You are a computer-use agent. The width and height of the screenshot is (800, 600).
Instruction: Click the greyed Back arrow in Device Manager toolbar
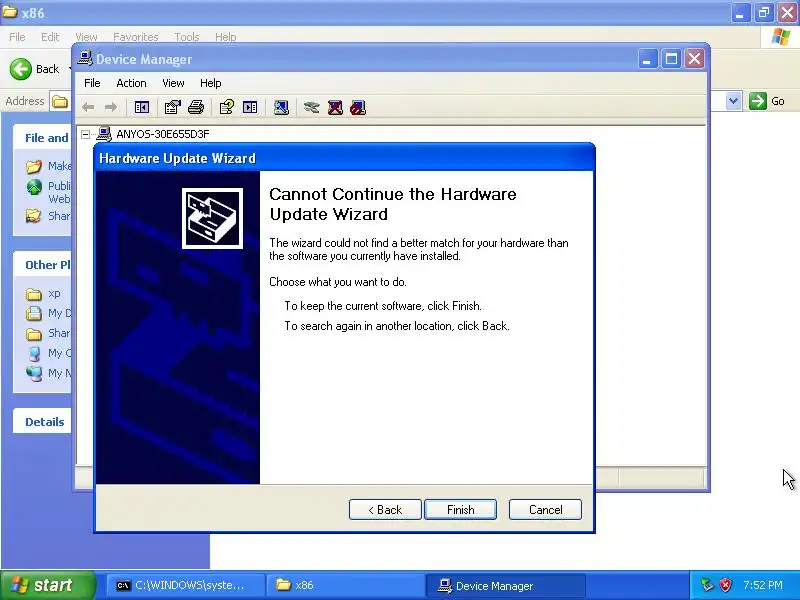(x=88, y=107)
